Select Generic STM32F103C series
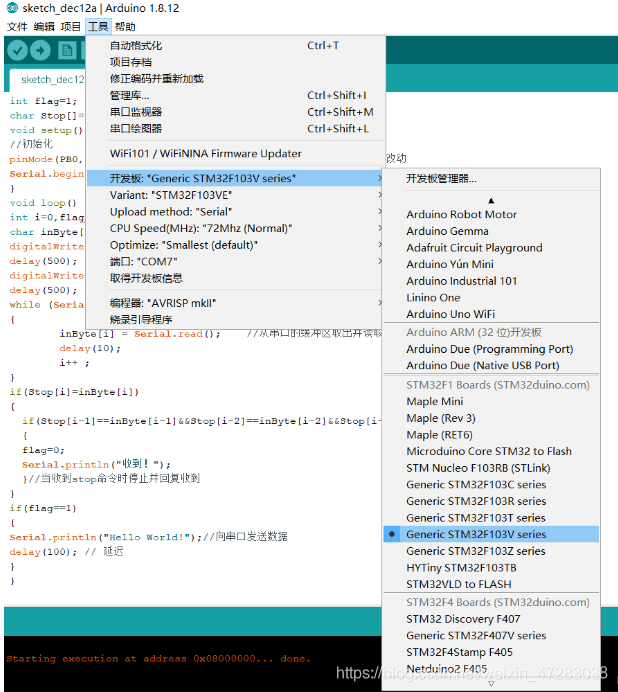The image size is (618, 692). (x=491, y=485)
